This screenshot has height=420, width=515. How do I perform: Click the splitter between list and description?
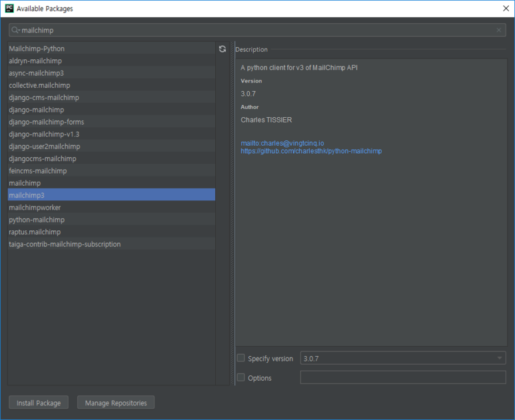[233, 213]
